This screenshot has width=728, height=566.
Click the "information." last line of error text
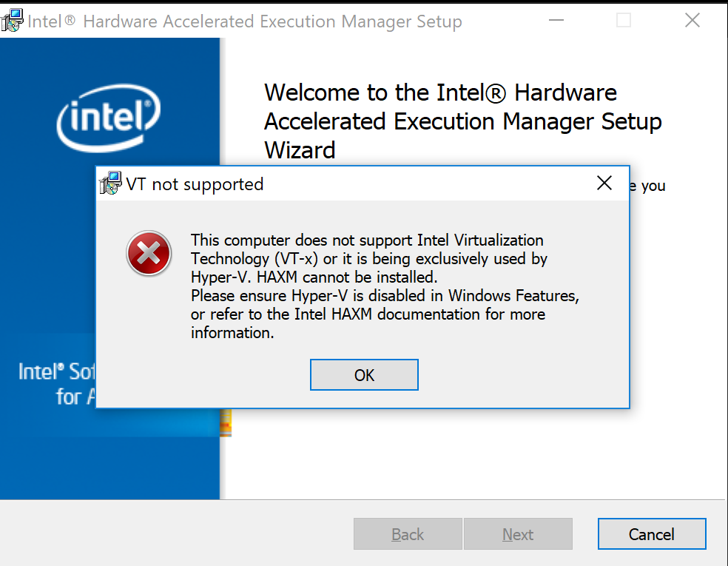point(232,333)
